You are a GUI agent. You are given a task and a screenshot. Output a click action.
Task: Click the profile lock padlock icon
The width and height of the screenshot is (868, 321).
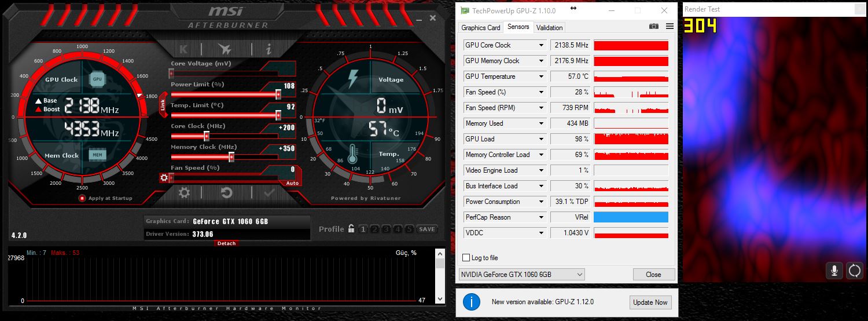tap(351, 229)
